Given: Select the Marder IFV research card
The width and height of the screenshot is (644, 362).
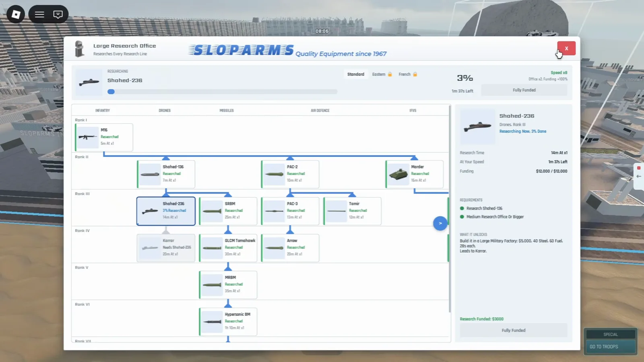Looking at the screenshot, I should [415, 174].
